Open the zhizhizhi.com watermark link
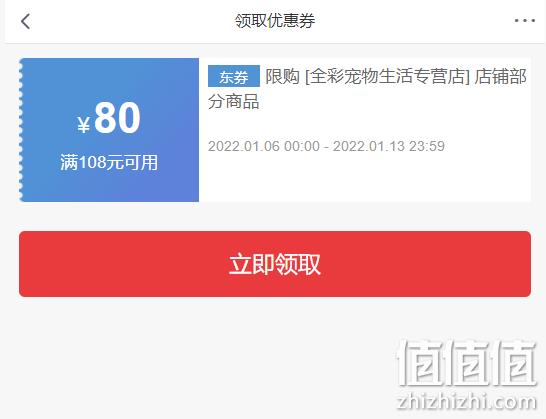 [467, 401]
